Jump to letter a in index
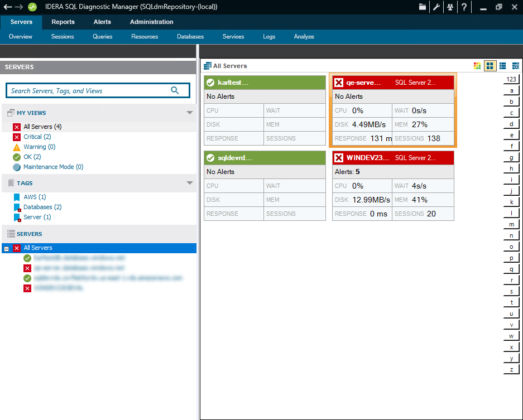Screen dimensions: 523x420 click(x=511, y=90)
